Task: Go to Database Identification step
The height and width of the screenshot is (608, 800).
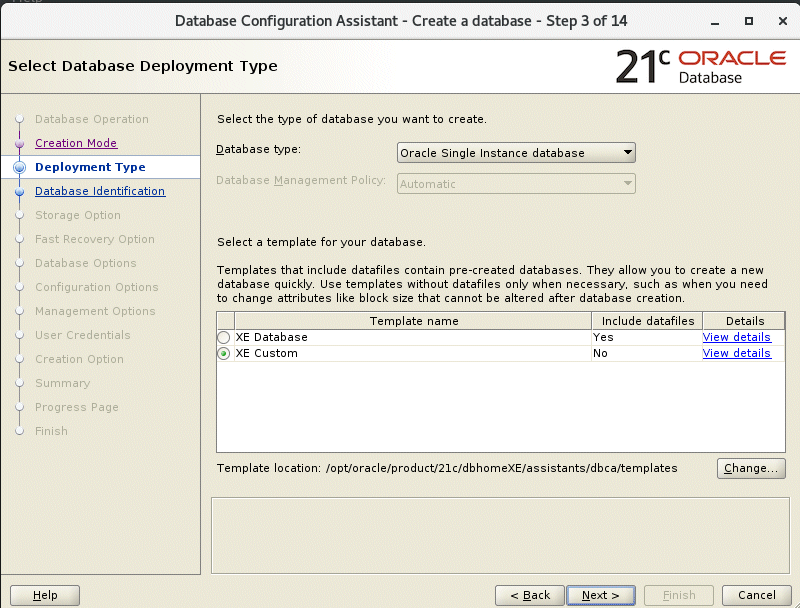Action: click(x=100, y=191)
